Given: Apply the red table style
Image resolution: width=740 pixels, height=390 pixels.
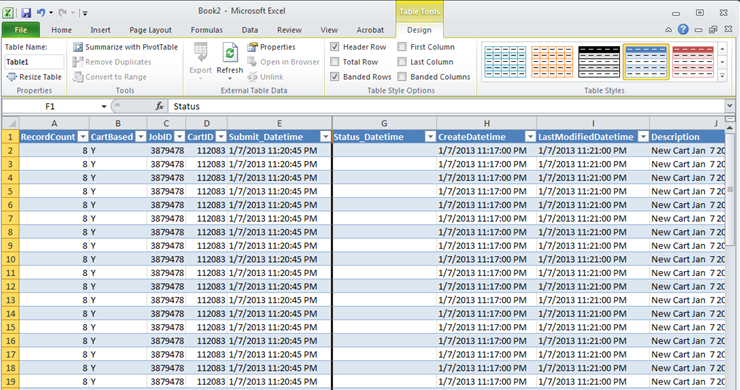Looking at the screenshot, I should [x=692, y=62].
